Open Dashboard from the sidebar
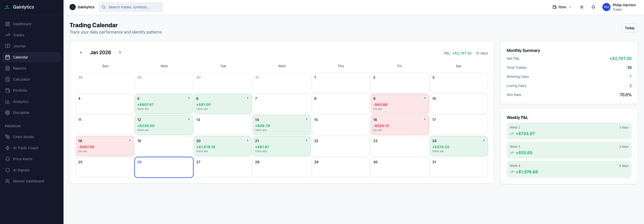This screenshot has width=644, height=224. [22, 24]
